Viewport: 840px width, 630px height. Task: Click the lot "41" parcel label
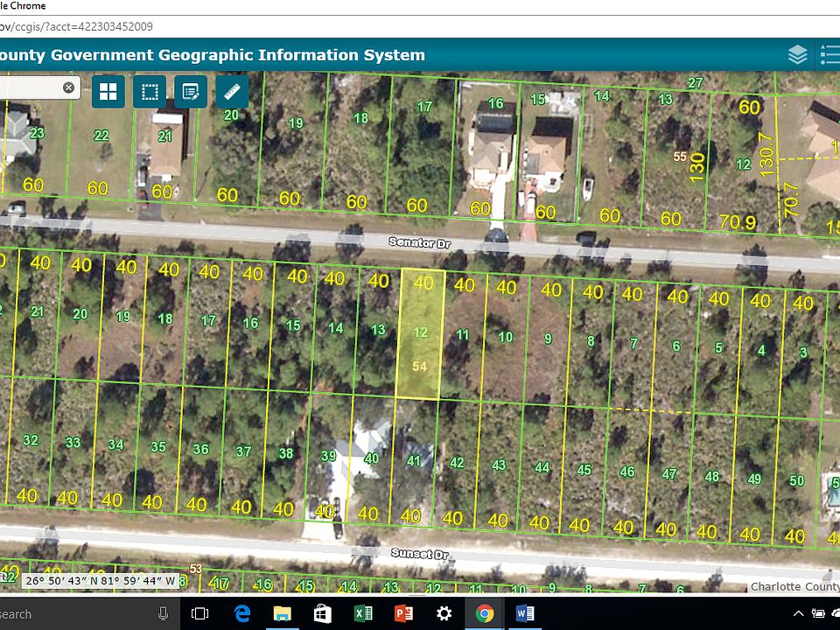(414, 461)
